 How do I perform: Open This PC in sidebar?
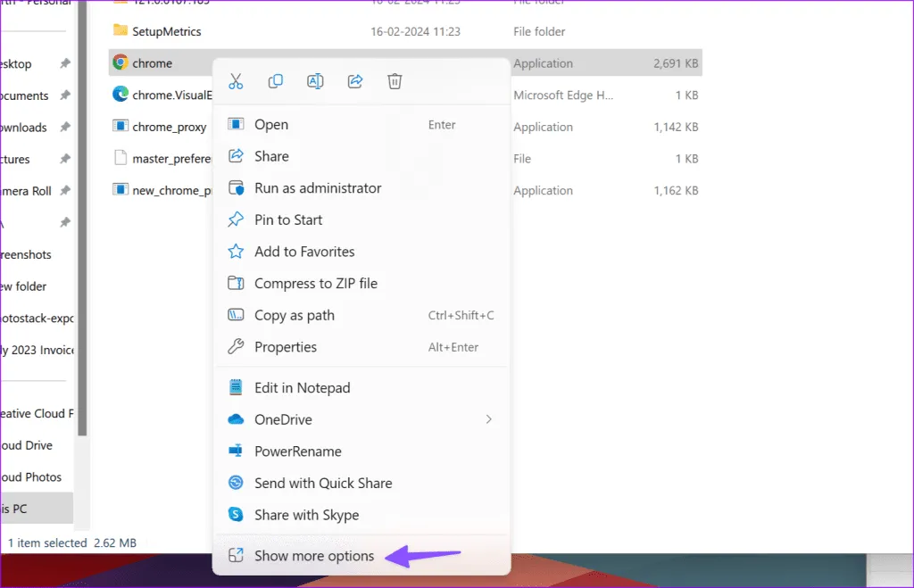tap(25, 509)
